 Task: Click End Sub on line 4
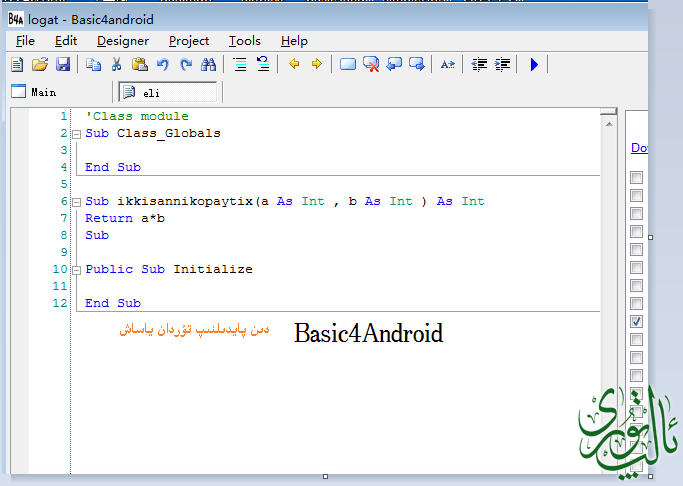[113, 167]
